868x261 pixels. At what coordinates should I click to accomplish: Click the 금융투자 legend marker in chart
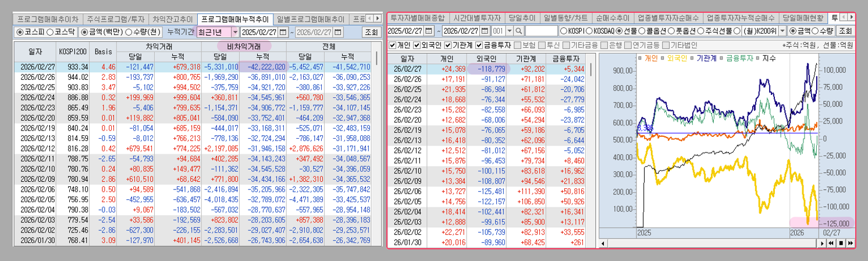tap(722, 58)
